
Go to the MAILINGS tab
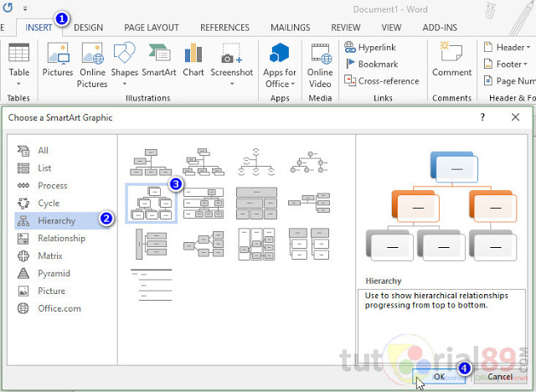point(291,28)
